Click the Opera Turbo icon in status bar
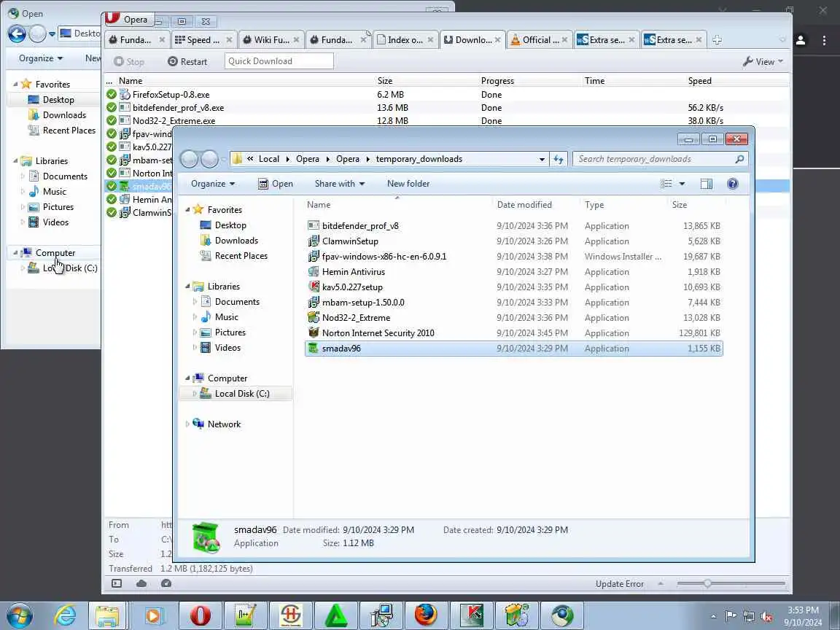This screenshot has width=840, height=630. coord(166,583)
